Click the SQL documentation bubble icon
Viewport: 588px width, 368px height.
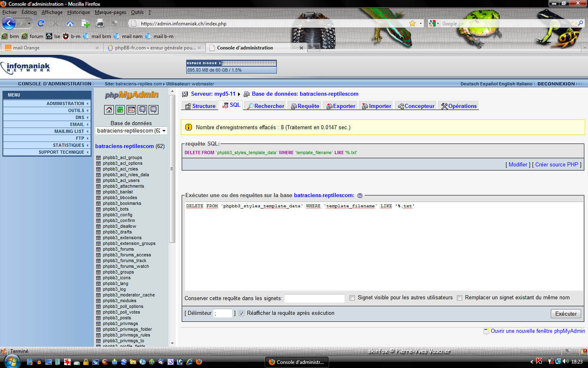[154, 110]
